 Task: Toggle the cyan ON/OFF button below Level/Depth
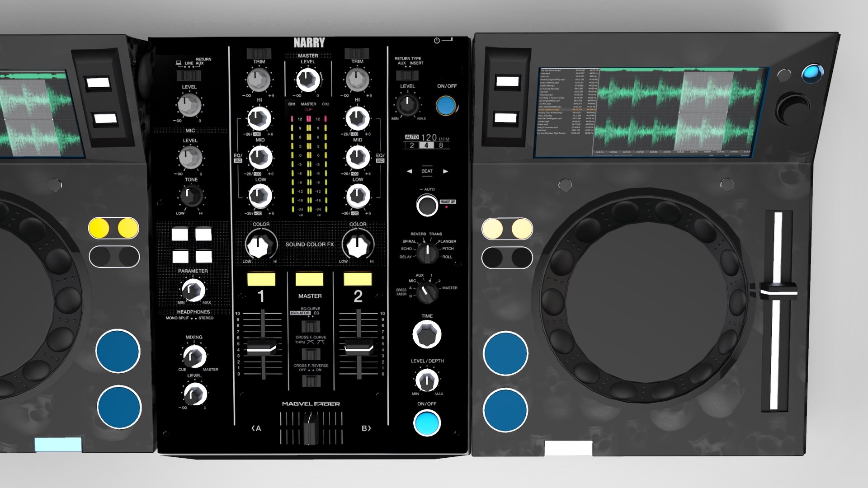point(427,423)
